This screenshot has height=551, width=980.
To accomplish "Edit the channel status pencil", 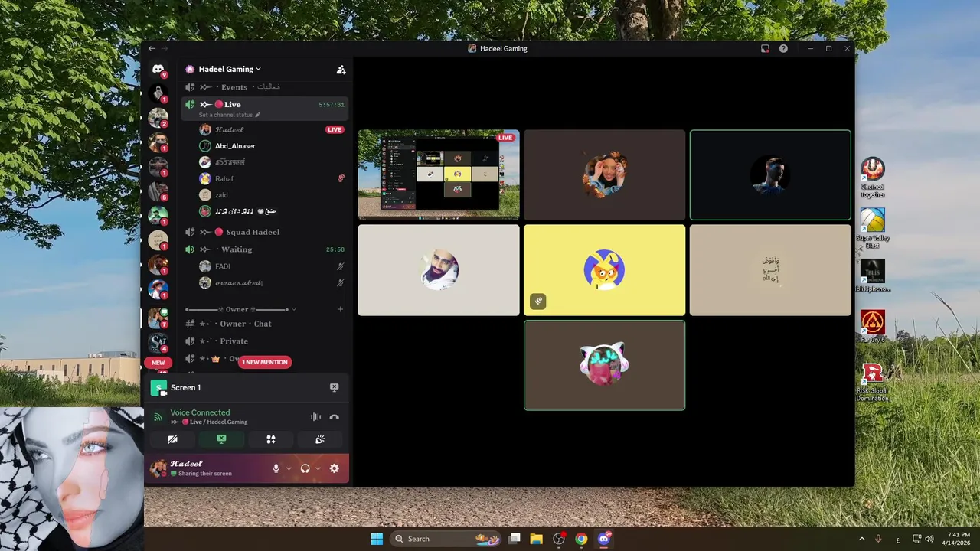I will tap(257, 115).
